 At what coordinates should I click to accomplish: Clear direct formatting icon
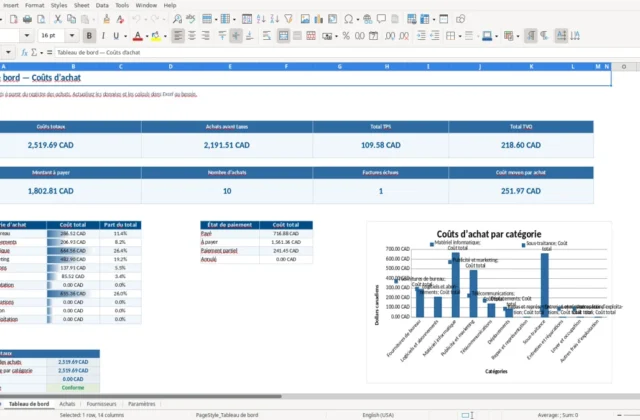[x=120, y=19]
